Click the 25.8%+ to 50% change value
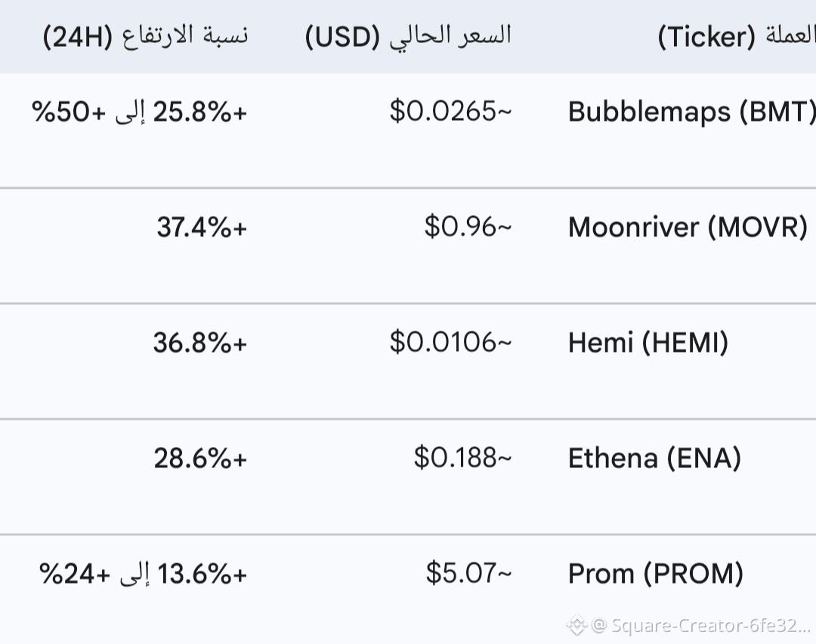The height and width of the screenshot is (644, 816). [140, 112]
